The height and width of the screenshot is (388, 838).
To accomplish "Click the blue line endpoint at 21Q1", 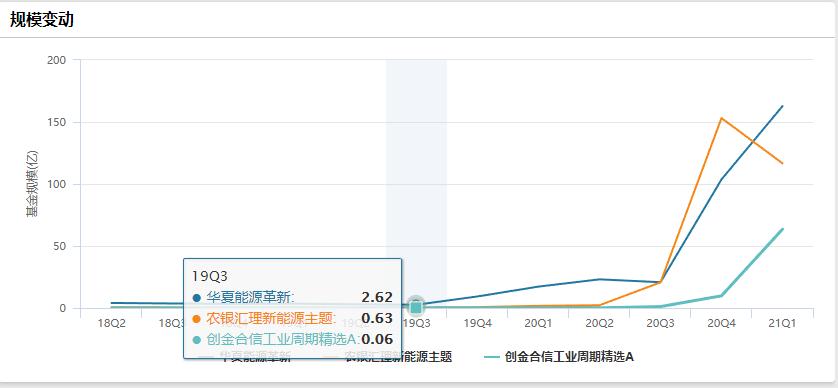I will point(782,106).
